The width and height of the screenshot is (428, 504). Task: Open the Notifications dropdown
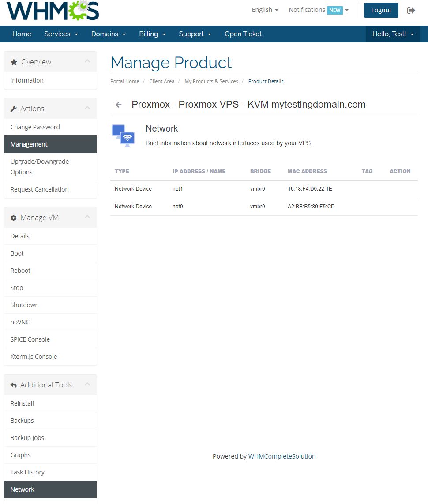(x=319, y=10)
